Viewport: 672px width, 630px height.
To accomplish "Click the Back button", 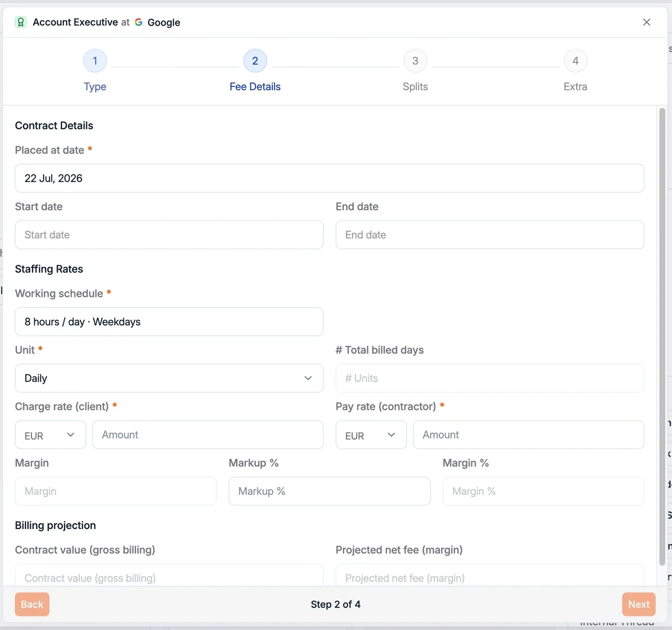I will coord(32,604).
